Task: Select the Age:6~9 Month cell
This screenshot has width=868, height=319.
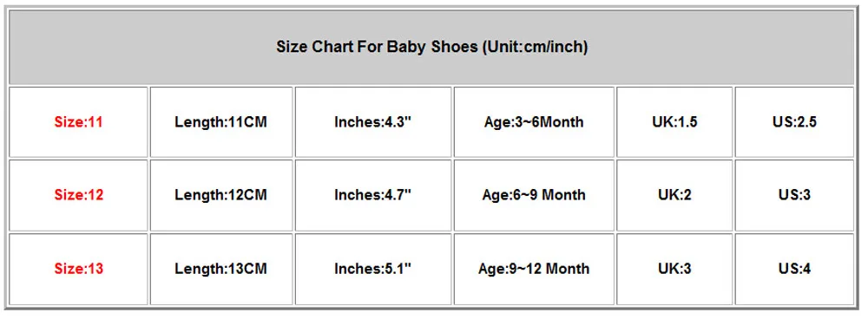Action: coord(534,195)
